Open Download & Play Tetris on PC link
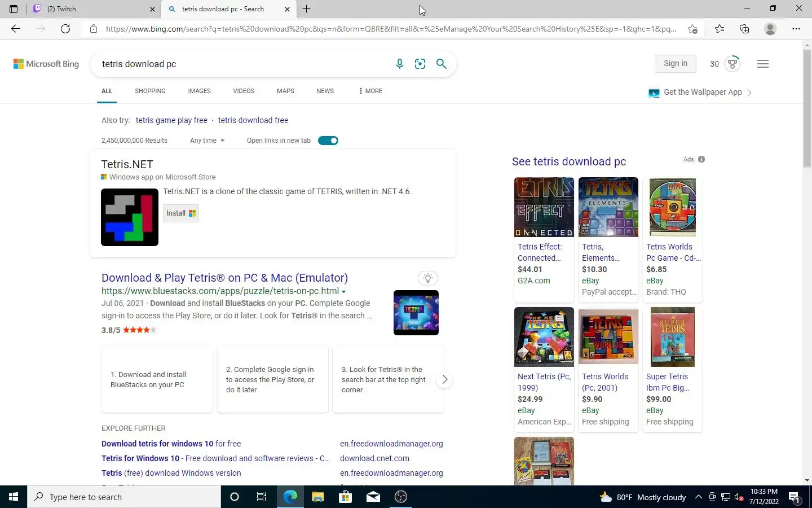The height and width of the screenshot is (508, 812). pos(224,278)
